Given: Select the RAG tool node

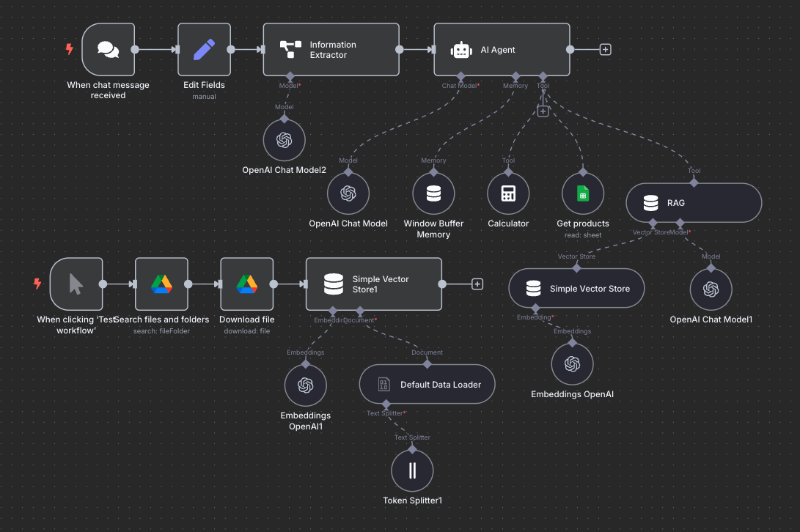Looking at the screenshot, I should click(x=694, y=202).
